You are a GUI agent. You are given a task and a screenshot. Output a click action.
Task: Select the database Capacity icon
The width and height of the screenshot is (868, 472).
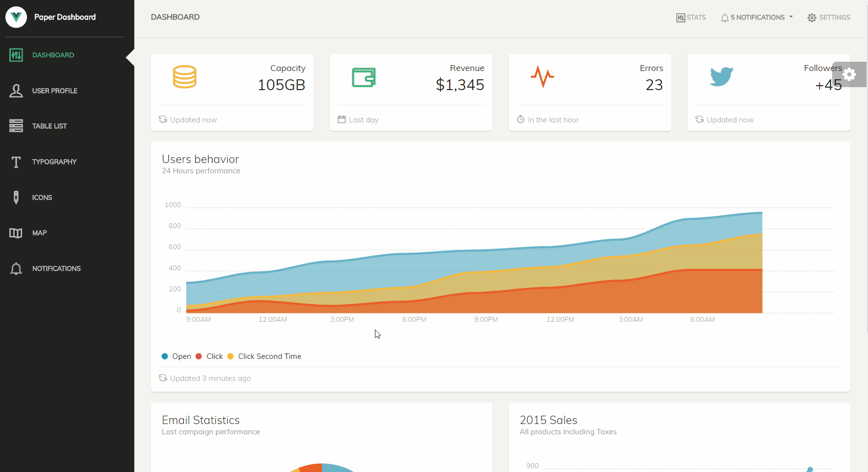coord(185,76)
